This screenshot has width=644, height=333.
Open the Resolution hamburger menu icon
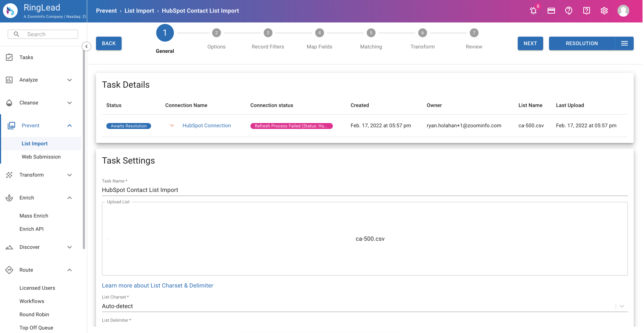[x=624, y=43]
